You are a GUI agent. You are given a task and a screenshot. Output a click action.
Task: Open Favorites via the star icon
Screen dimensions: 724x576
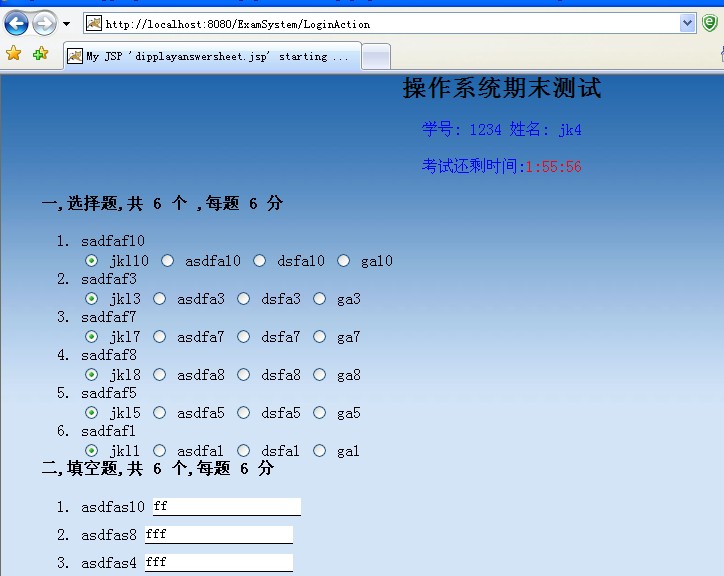(x=13, y=54)
